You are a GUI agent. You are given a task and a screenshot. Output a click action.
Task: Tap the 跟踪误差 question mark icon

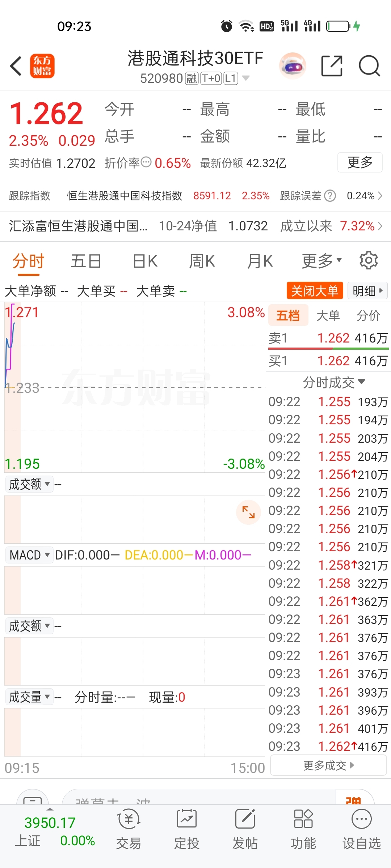[330, 196]
